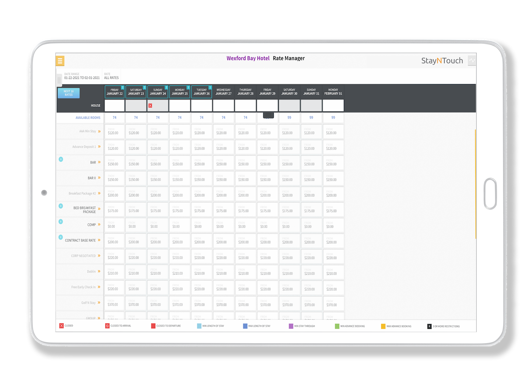532x392 pixels.
Task: Select the Friday January 22 column header
Action: click(x=114, y=92)
